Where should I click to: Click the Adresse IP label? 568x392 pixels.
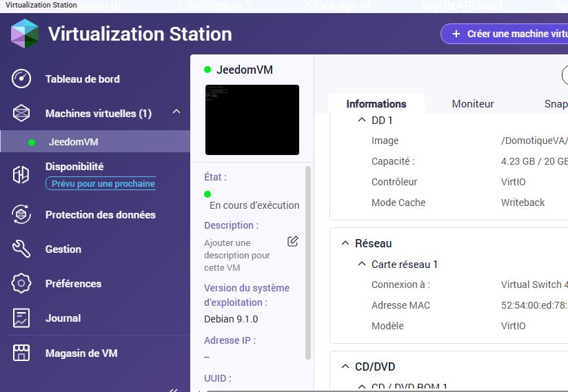(230, 340)
